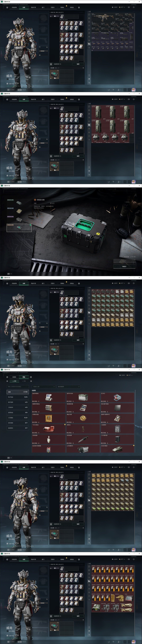
Task: Open mail icon in rifles stash window
Action: pyautogui.click(x=129, y=7)
